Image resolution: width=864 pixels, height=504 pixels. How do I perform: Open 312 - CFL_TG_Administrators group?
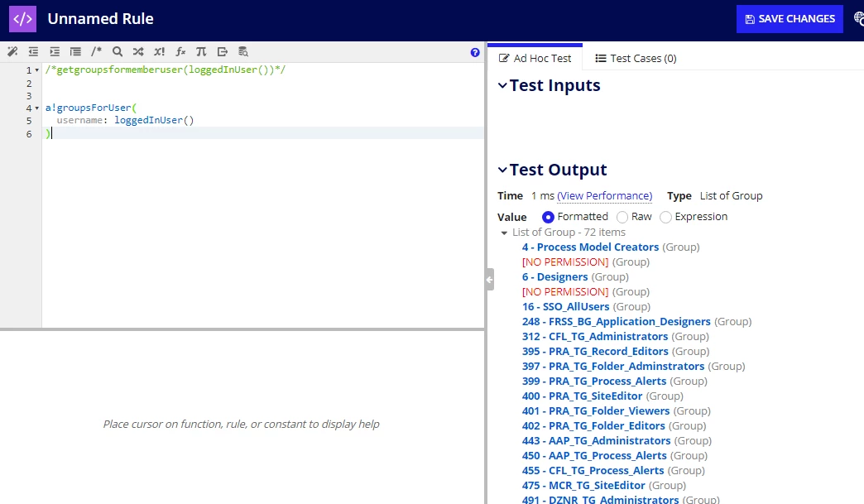click(594, 336)
